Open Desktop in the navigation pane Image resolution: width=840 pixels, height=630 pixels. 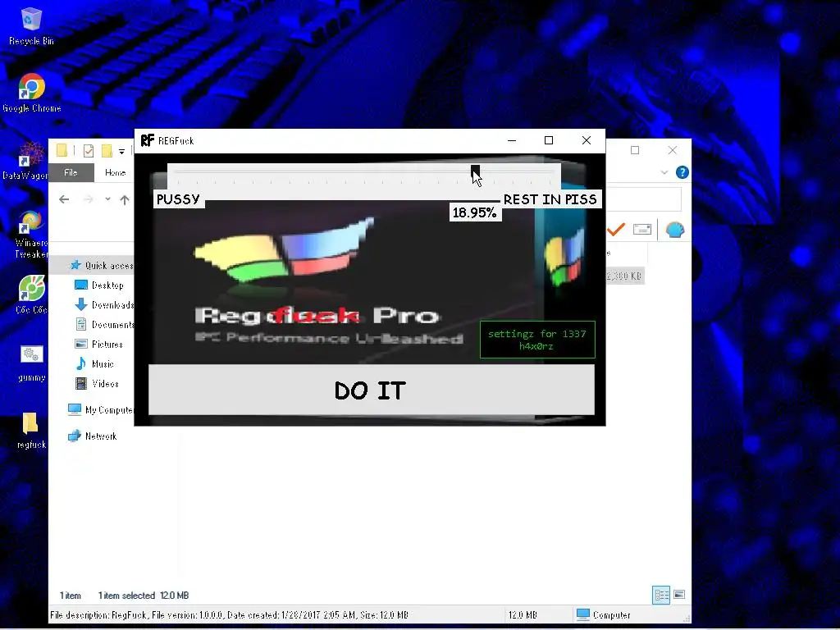(x=99, y=285)
